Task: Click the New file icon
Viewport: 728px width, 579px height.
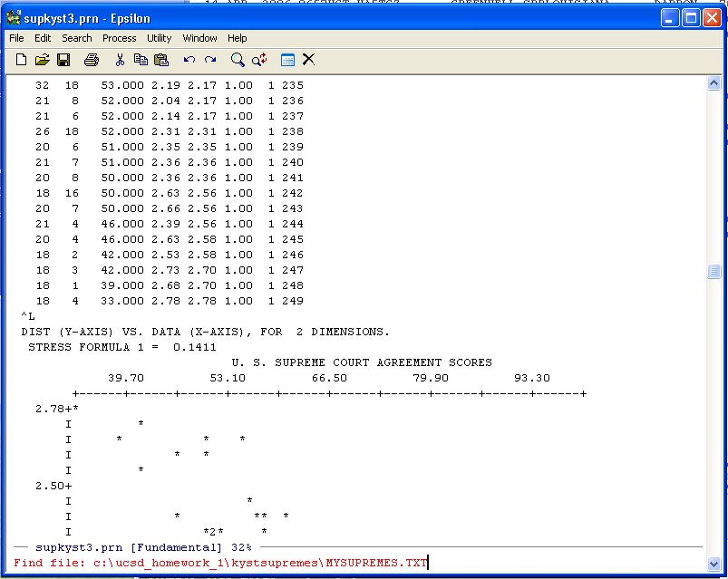Action: coord(21,60)
